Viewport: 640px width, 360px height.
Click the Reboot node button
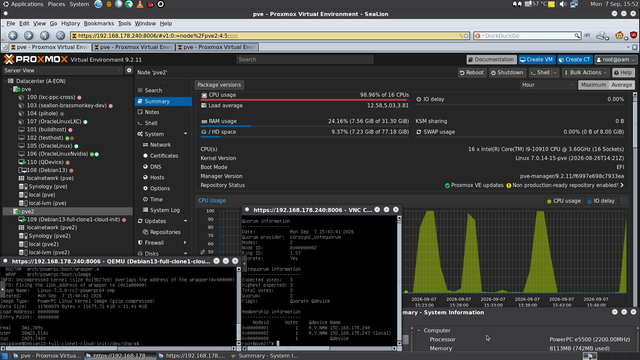[x=471, y=73]
